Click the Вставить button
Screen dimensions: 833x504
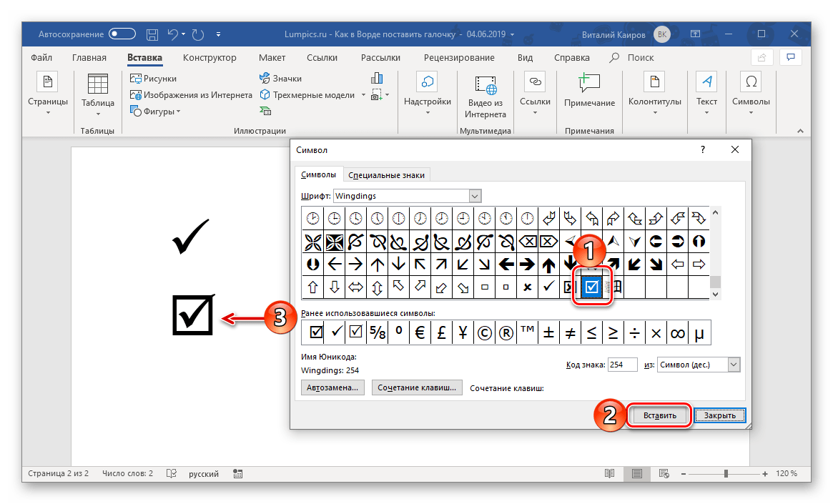pos(659,415)
